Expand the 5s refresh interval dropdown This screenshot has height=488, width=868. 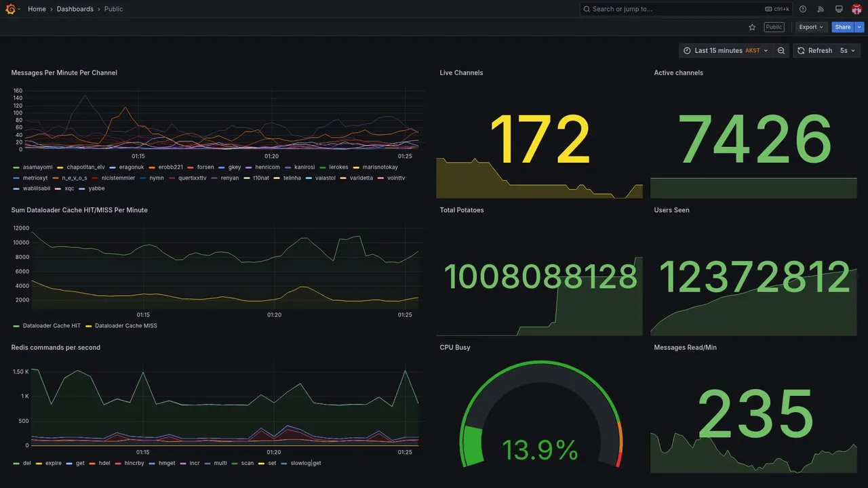point(848,51)
